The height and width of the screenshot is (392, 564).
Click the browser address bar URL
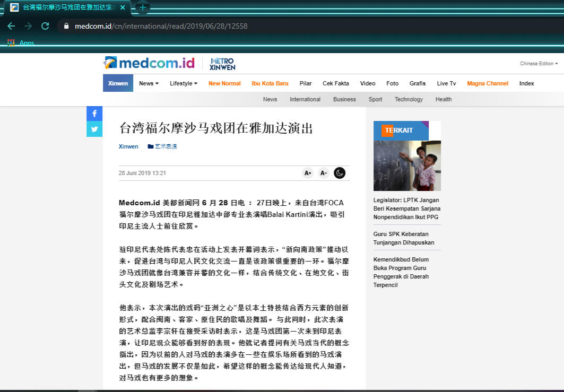pyautogui.click(x=161, y=26)
